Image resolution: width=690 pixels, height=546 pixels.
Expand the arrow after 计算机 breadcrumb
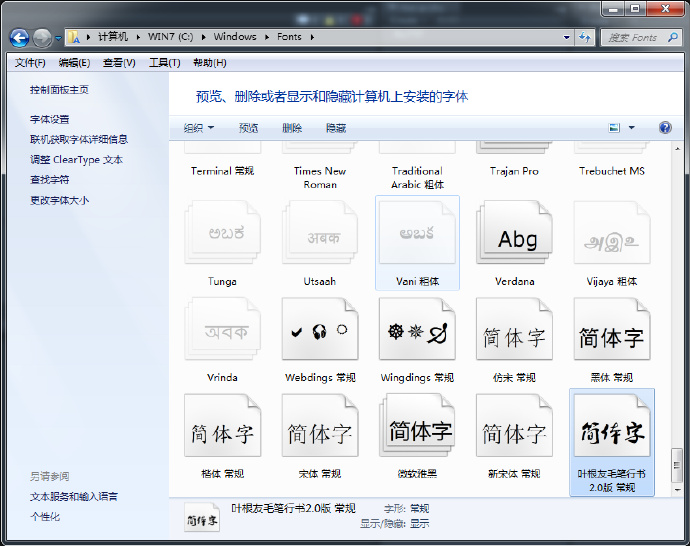point(138,37)
